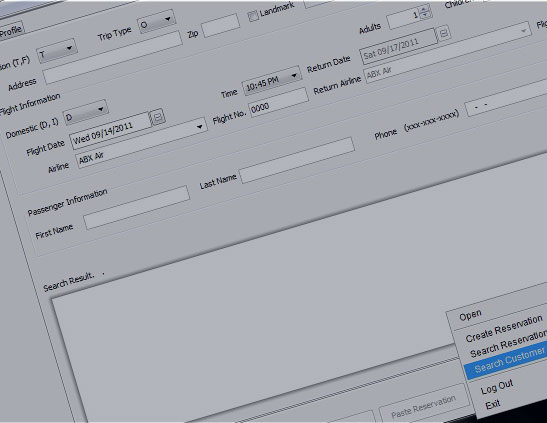The image size is (547, 423).
Task: Focus the Flight No. field showing 0000
Action: 279,103
